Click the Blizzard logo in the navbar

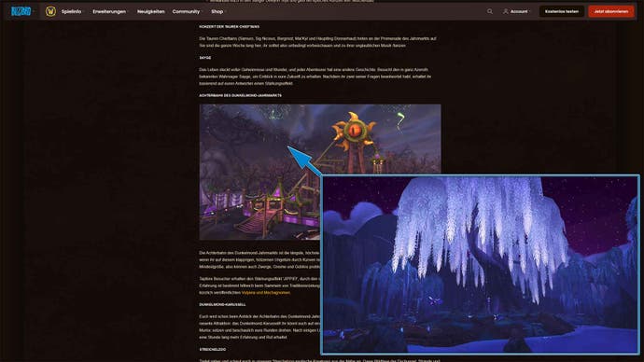(21, 11)
